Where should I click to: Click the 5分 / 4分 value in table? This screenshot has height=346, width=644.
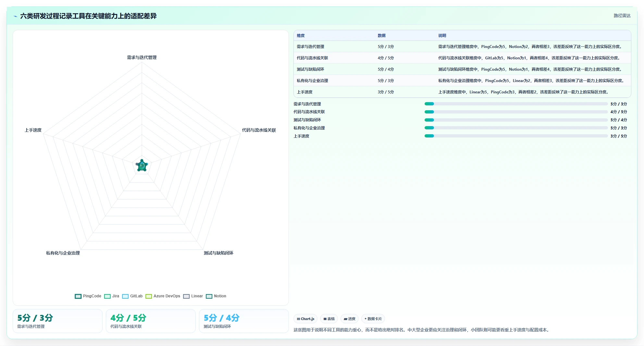coord(386,69)
